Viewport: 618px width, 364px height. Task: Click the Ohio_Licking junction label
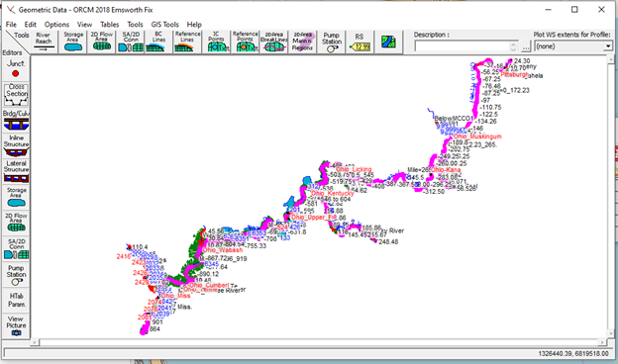point(354,169)
